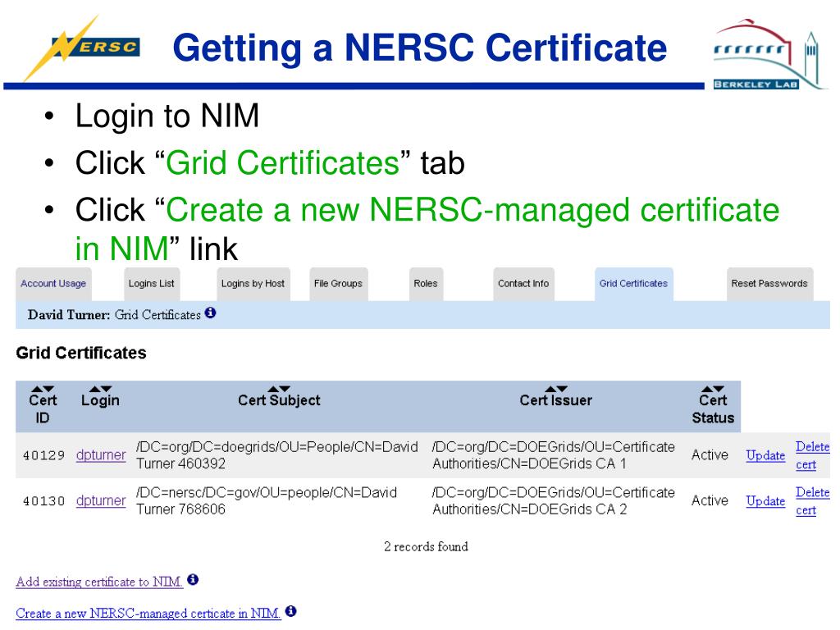Image resolution: width=840 pixels, height=630 pixels.
Task: Select the File Groups tab
Action: coord(338,284)
